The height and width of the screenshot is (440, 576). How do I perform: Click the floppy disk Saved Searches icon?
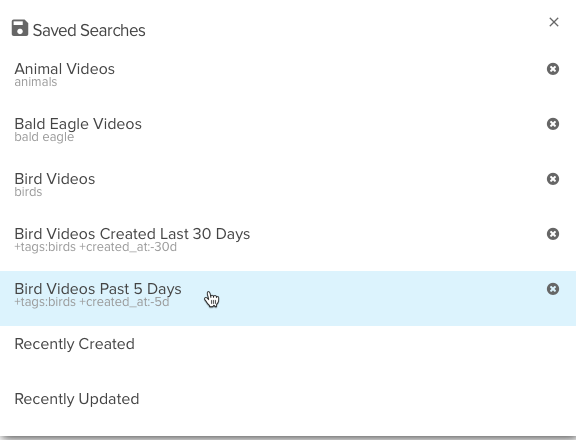pos(20,28)
